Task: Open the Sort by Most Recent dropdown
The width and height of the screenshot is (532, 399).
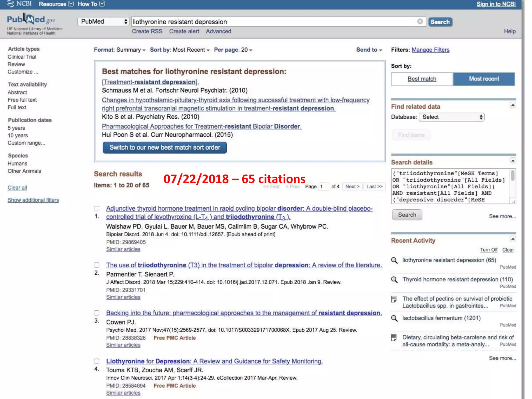Action: 180,50
